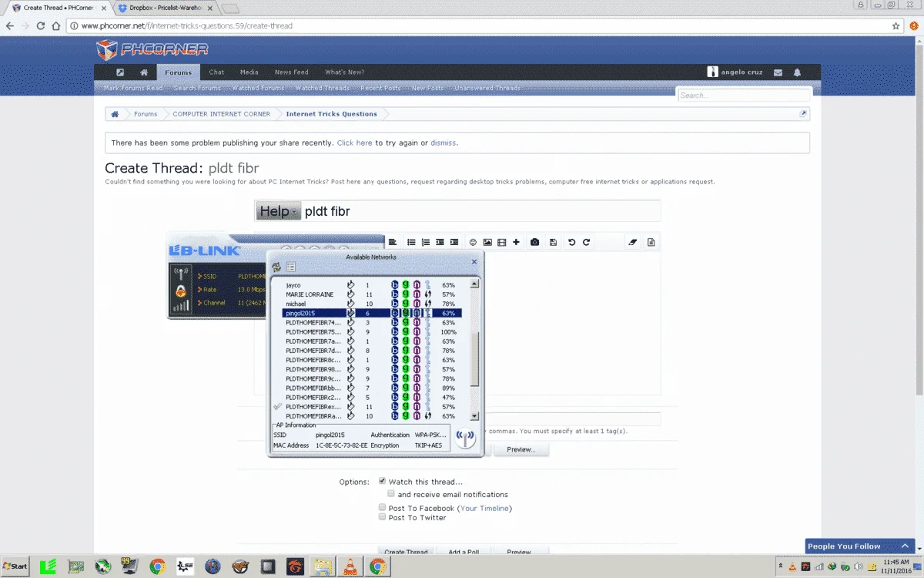Show hidden system tray icons arrow

781,566
